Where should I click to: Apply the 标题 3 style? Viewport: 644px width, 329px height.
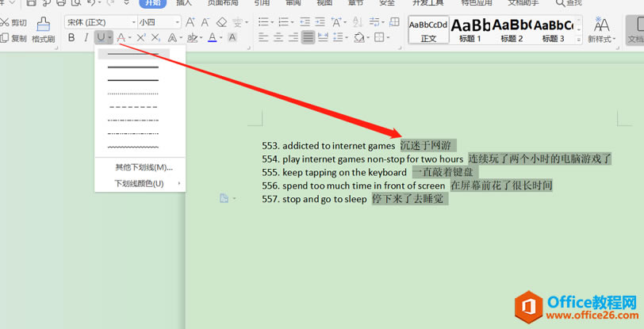554,30
